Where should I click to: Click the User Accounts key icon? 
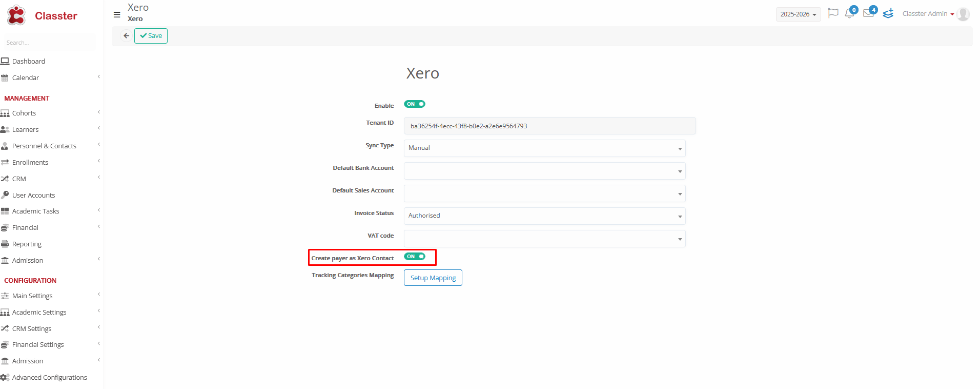(x=5, y=195)
